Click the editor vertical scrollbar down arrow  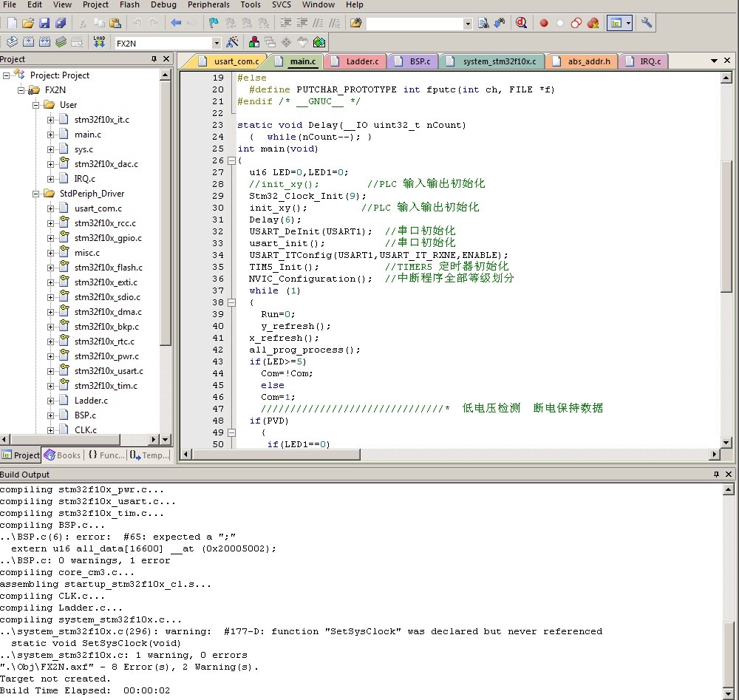pos(726,442)
